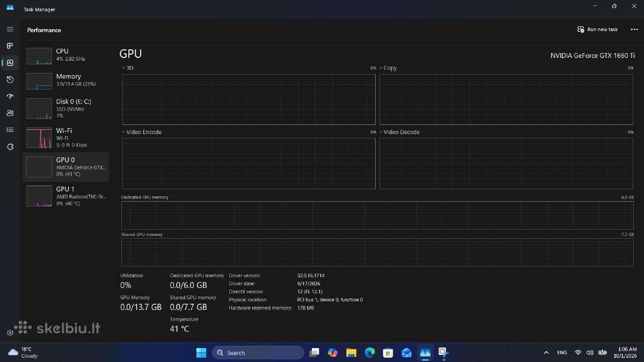Open the Services page icon

click(x=10, y=146)
